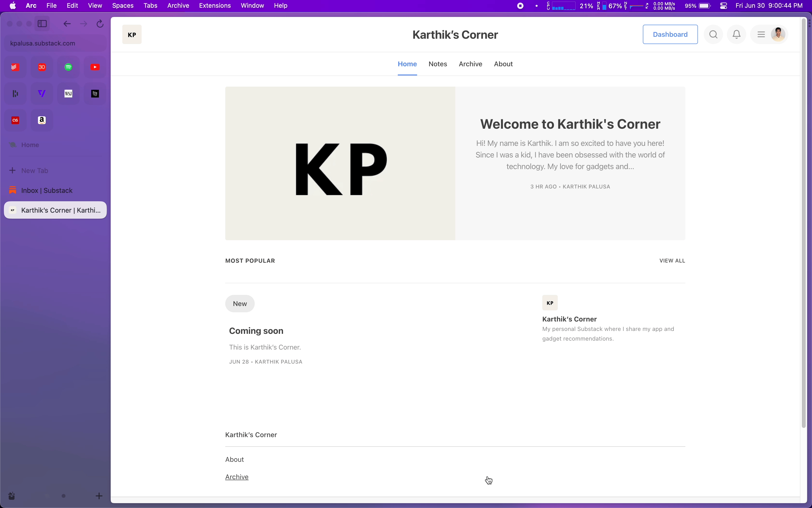Click the small KP logo beside Karthik's Corner card
The height and width of the screenshot is (508, 812).
[x=550, y=303]
